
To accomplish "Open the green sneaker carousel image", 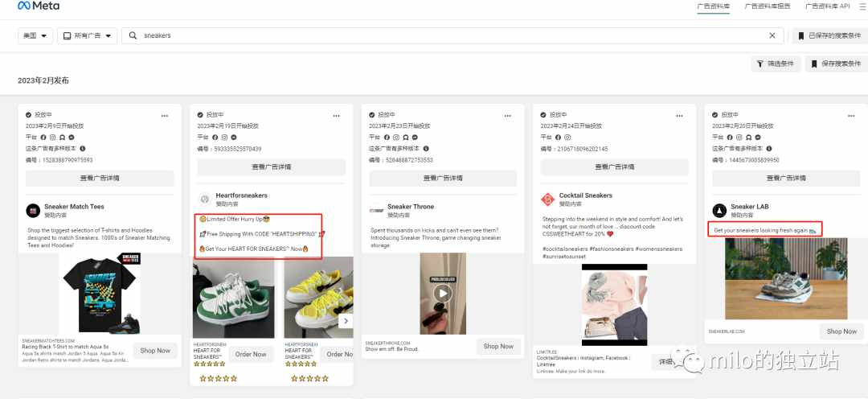I will pos(234,298).
